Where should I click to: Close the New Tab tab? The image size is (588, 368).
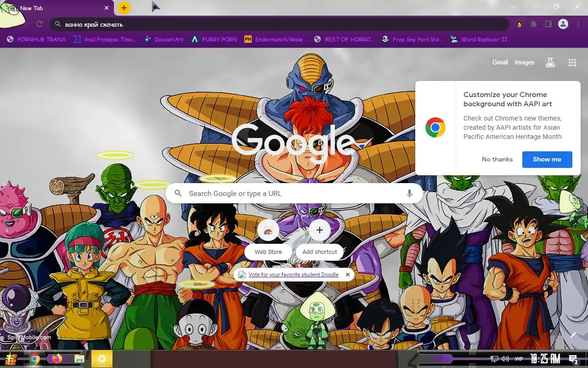coord(107,8)
